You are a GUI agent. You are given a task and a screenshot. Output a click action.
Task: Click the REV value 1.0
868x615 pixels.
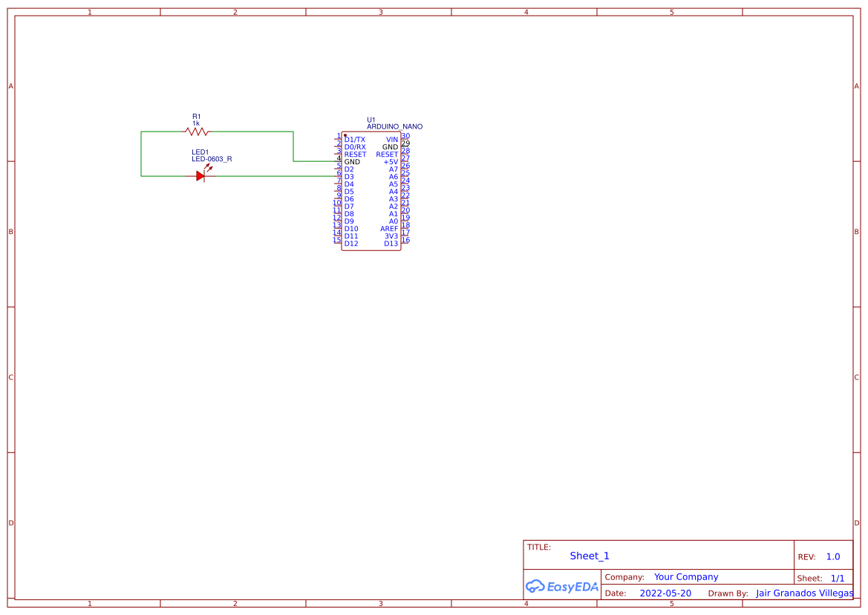coord(833,557)
